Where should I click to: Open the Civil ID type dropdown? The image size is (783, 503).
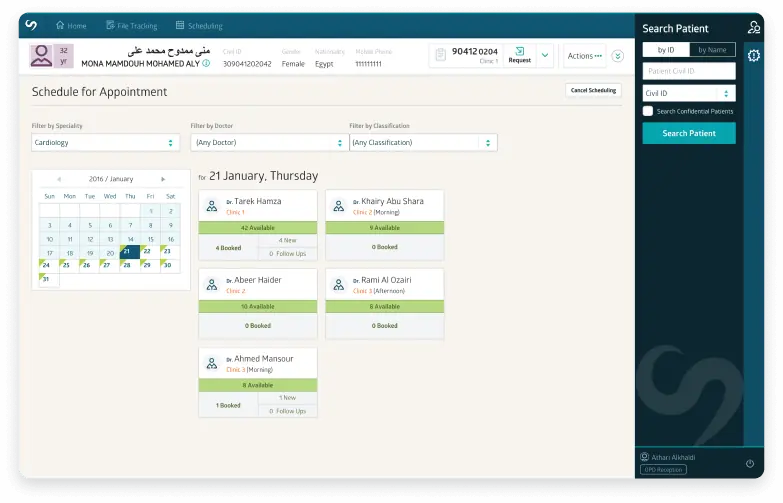tap(689, 93)
